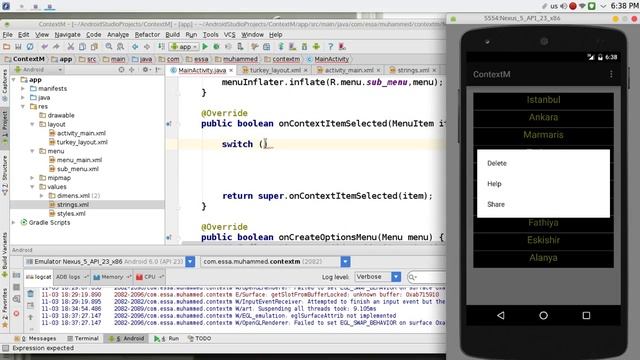Click the Redo arrow icon
This screenshot has width=640, height=360.
click(56, 47)
